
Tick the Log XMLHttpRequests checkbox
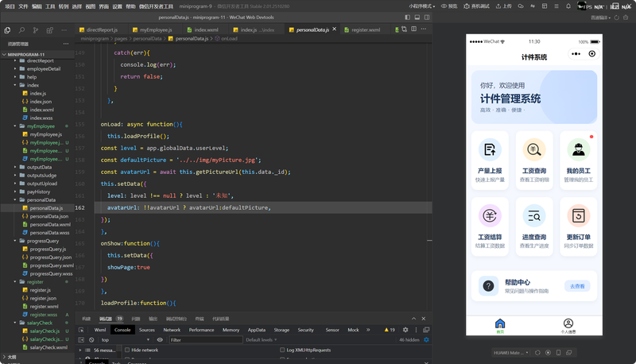[282, 350]
